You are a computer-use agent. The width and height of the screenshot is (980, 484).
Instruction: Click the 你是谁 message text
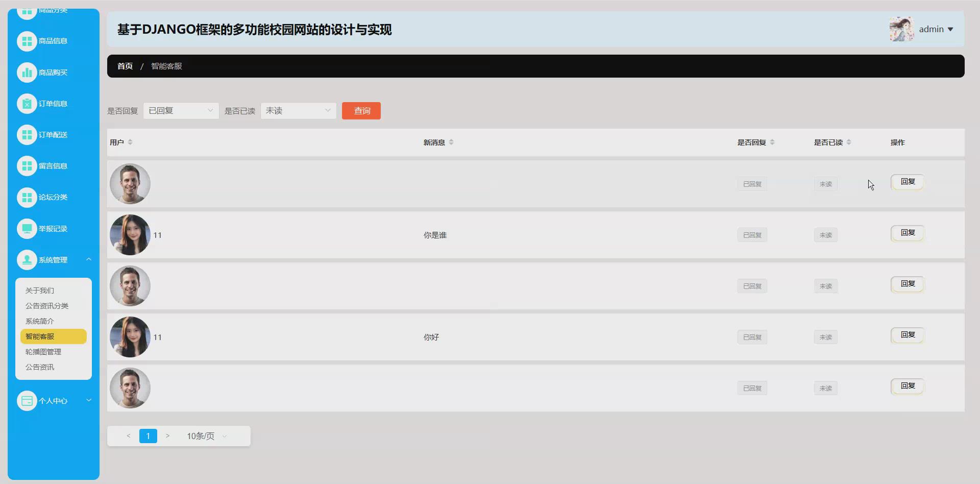tap(435, 235)
